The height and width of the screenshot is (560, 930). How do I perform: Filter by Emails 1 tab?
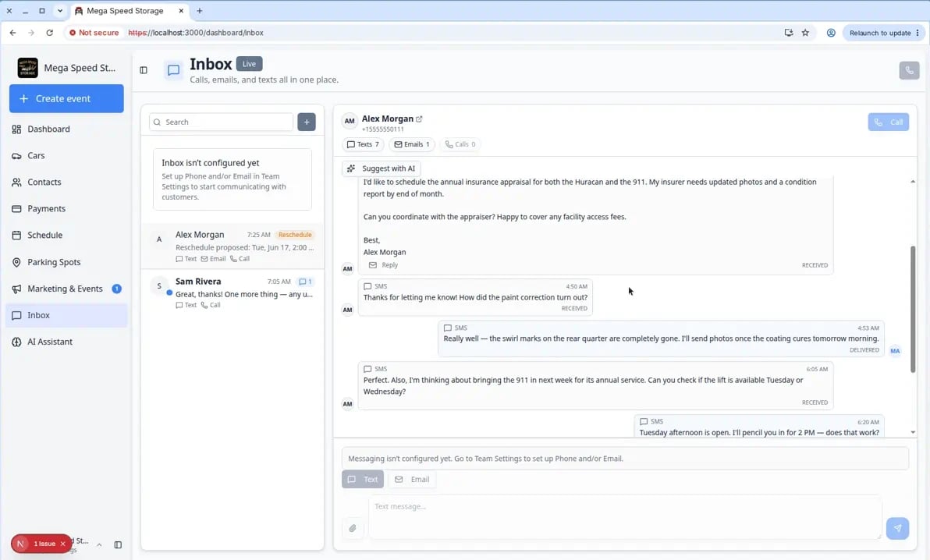(412, 144)
